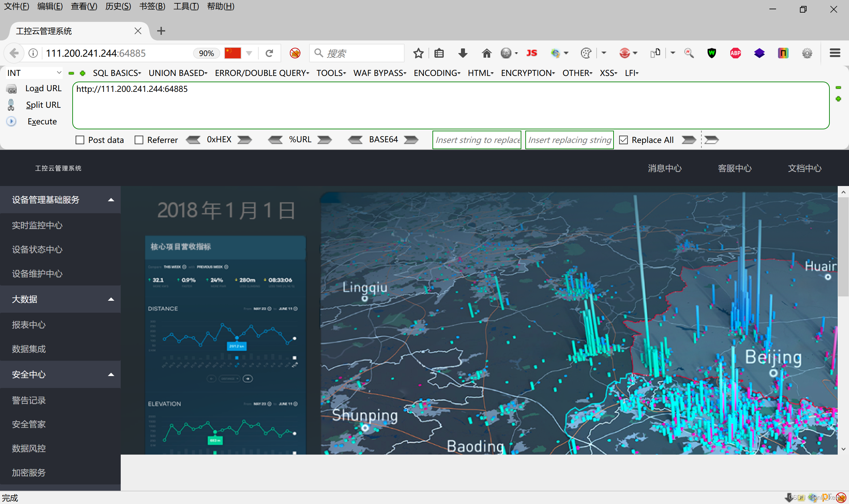
Task: Open the 工具(T) menu
Action: tap(186, 6)
